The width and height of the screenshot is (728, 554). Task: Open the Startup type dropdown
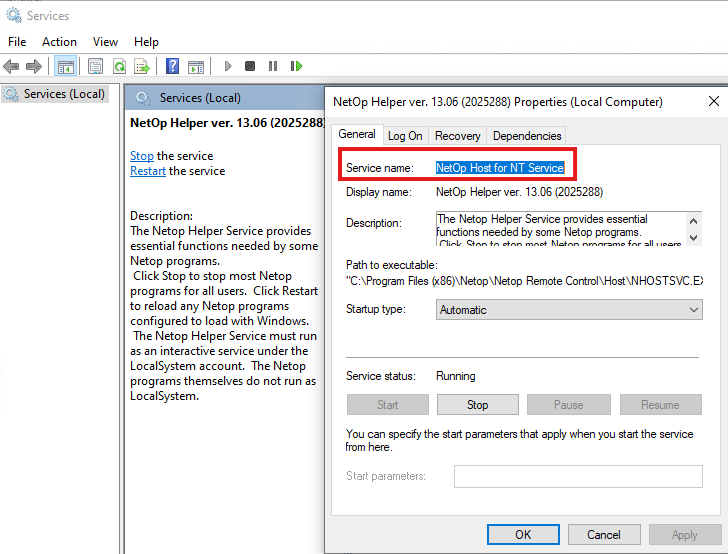569,310
